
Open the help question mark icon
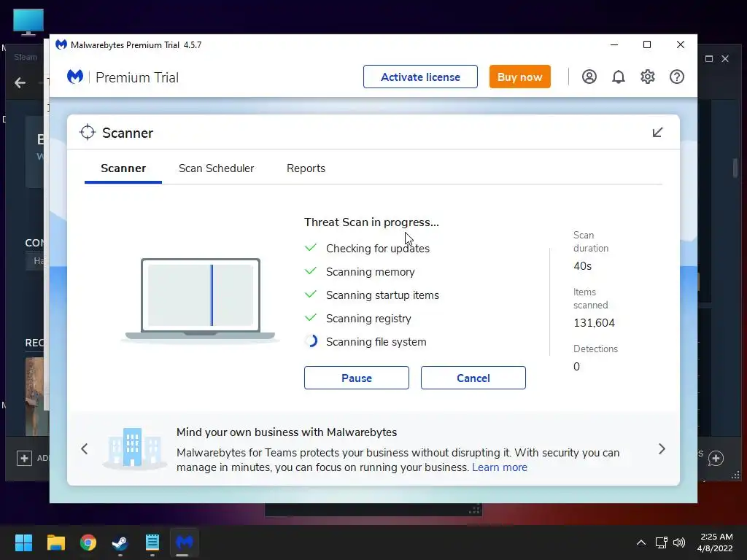(x=677, y=77)
